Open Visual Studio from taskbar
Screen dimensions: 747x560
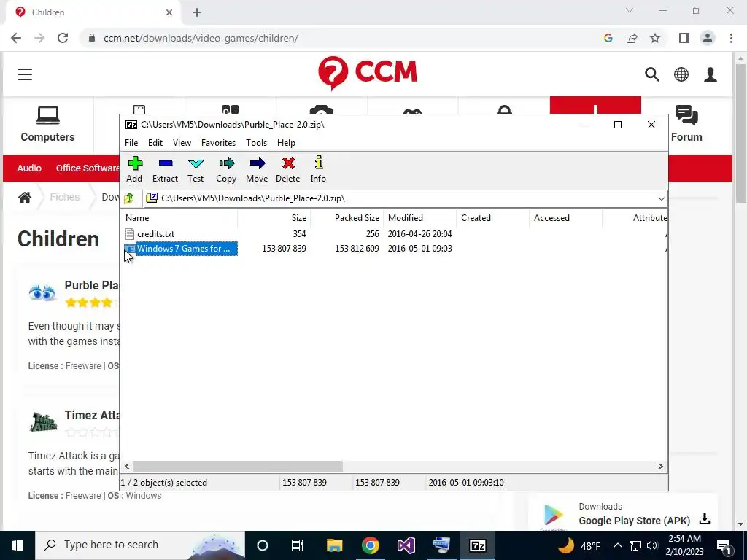tap(406, 545)
